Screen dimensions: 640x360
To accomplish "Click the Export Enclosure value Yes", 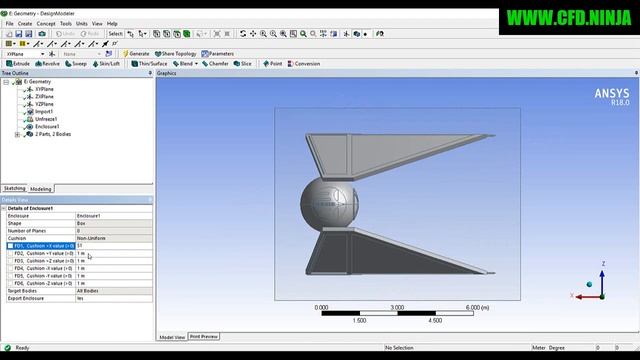I will 114,298.
